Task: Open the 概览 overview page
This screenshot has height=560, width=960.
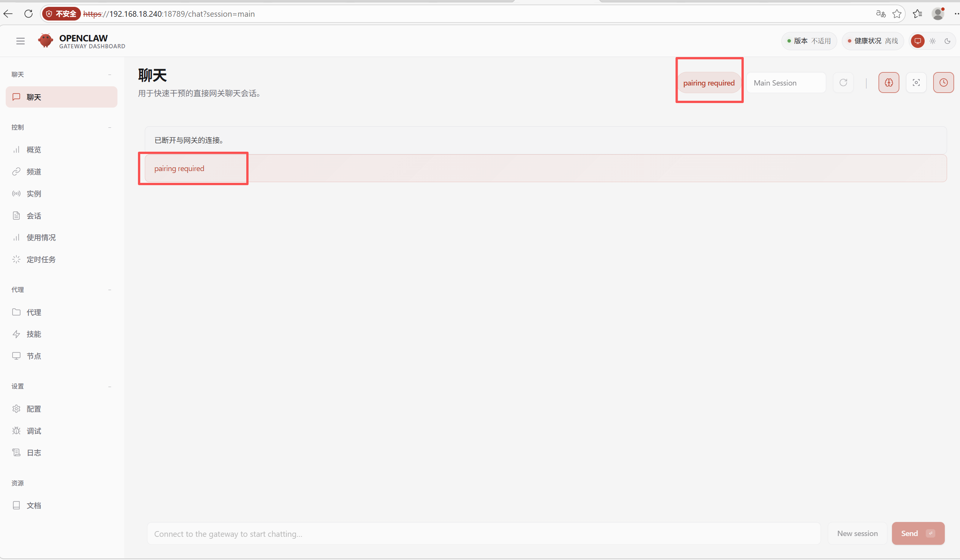Action: tap(33, 150)
